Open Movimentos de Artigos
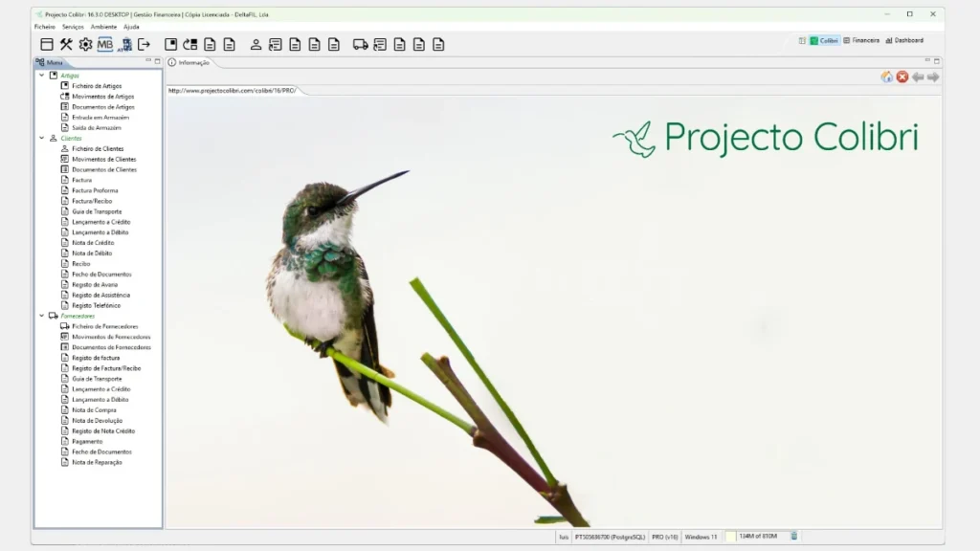Image resolution: width=980 pixels, height=551 pixels. click(x=102, y=97)
